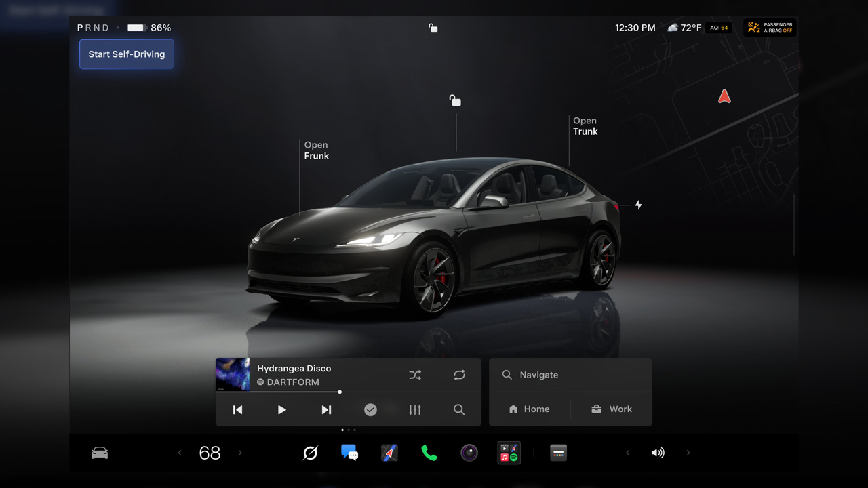Launch the Phone app
The width and height of the screenshot is (868, 488).
(429, 453)
